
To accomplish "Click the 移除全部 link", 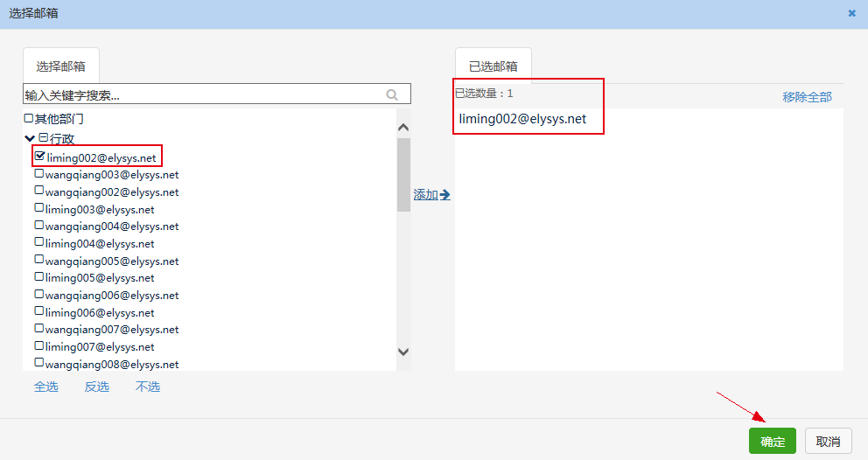I will click(807, 97).
